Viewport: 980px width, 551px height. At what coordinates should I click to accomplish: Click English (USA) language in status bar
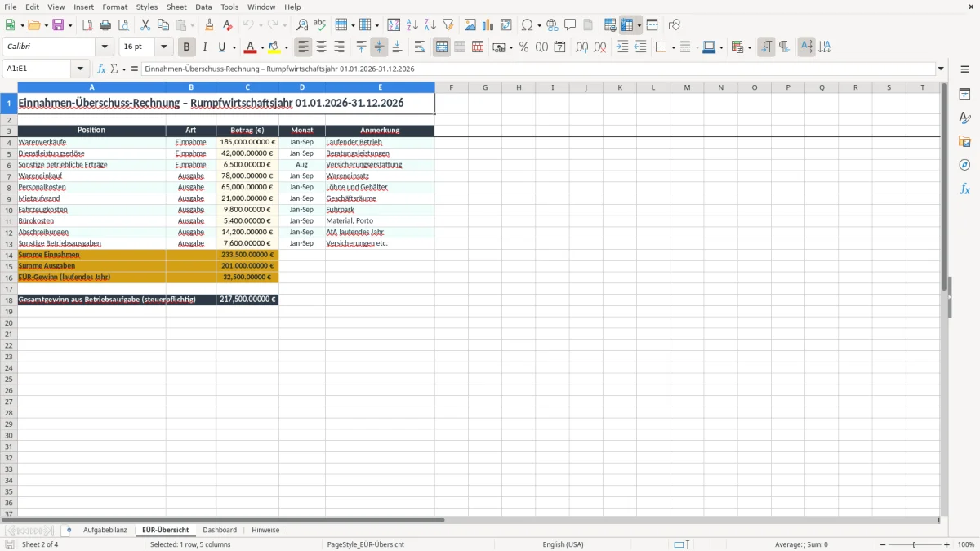click(x=563, y=544)
